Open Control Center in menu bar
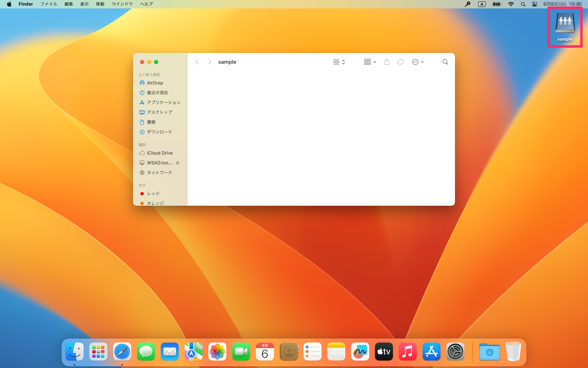 tap(535, 4)
